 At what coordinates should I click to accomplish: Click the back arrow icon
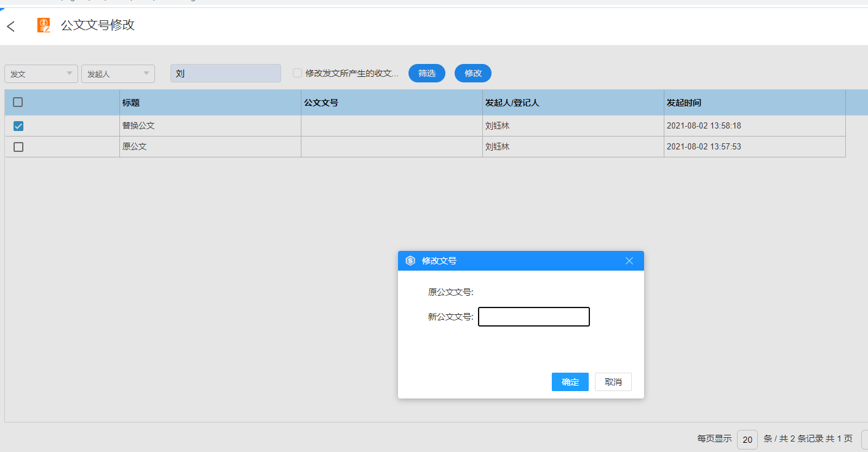coord(10,26)
